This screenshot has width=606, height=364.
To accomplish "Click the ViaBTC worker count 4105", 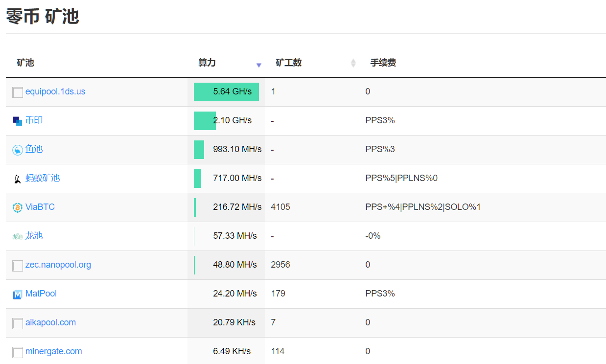I will [x=280, y=207].
